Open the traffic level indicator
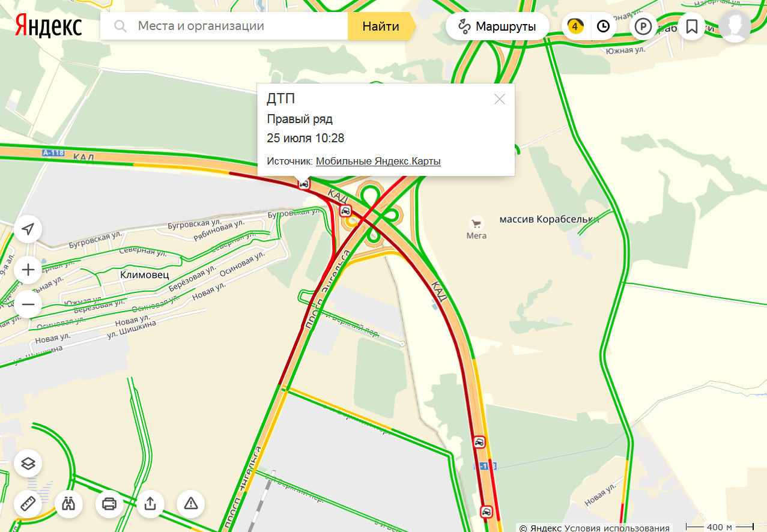 pyautogui.click(x=575, y=26)
